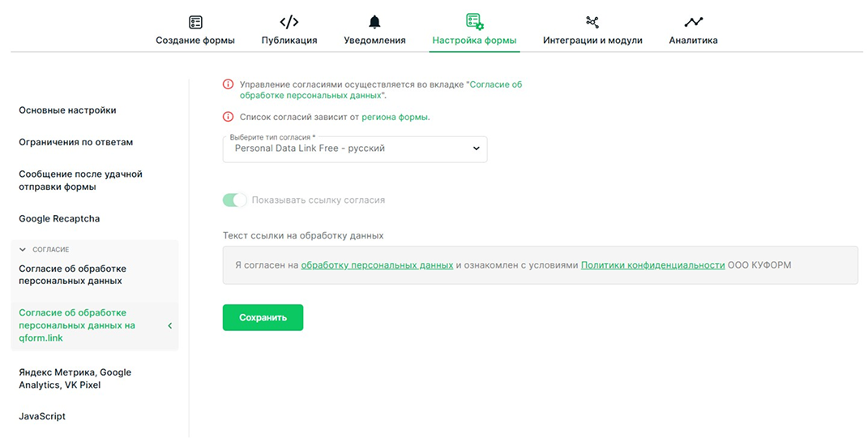Open the JavaScript settings section

42,416
